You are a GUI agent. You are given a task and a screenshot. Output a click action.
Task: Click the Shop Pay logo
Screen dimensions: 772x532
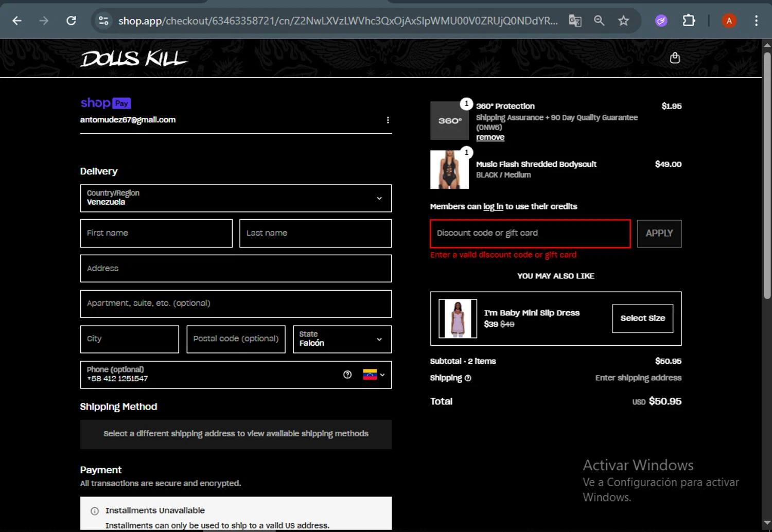pyautogui.click(x=106, y=103)
